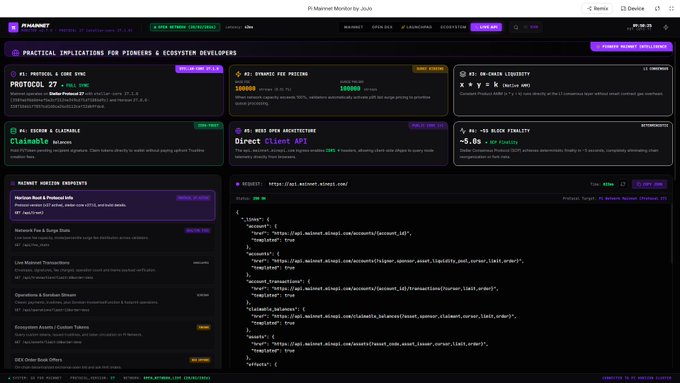Click Pi Mainnet Monitor by JoJo title
The image size is (680, 383).
340,8
